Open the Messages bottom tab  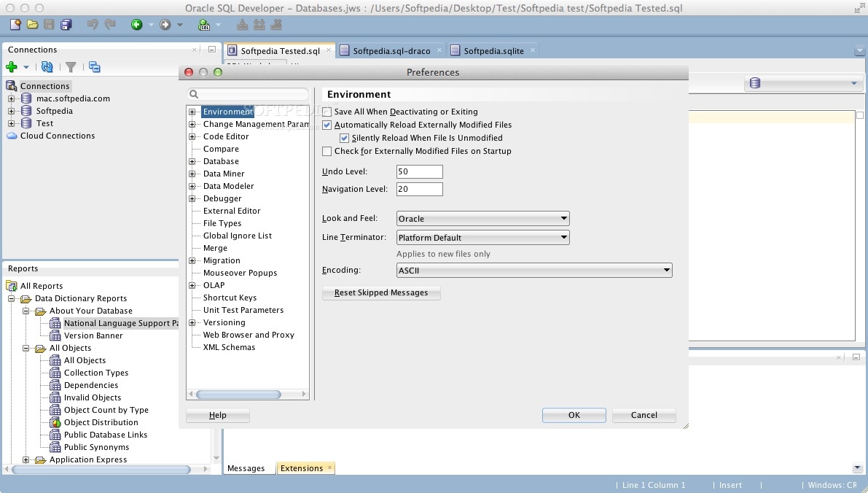pos(246,468)
